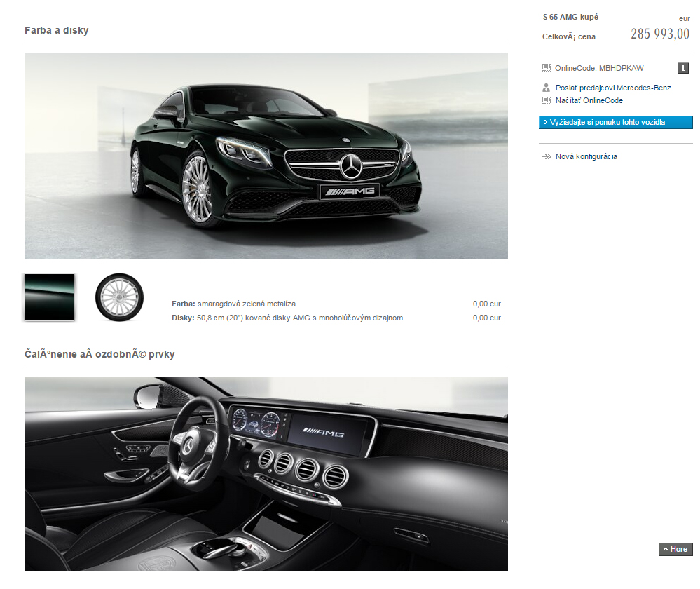The width and height of the screenshot is (700, 589).
Task: Click Poslať predajcovi Mercedes-Benz link
Action: click(612, 88)
